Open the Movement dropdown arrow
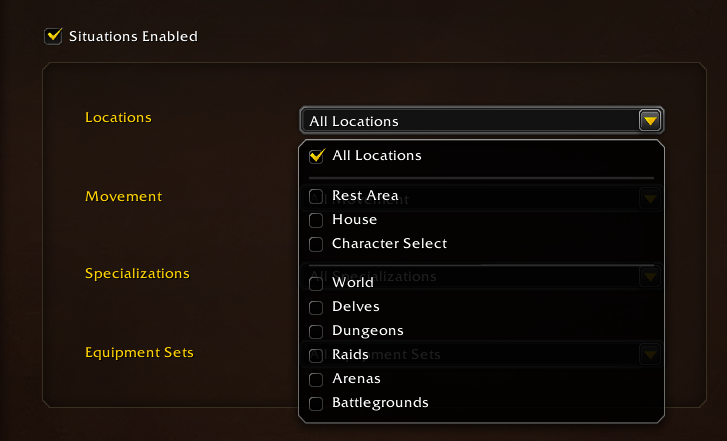The width and height of the screenshot is (727, 441). click(650, 198)
